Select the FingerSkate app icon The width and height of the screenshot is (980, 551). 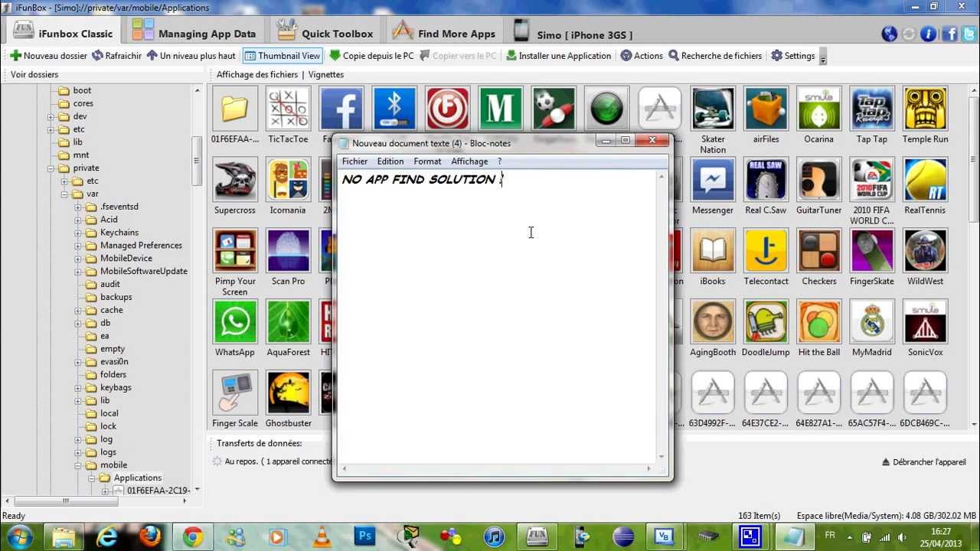pyautogui.click(x=872, y=251)
